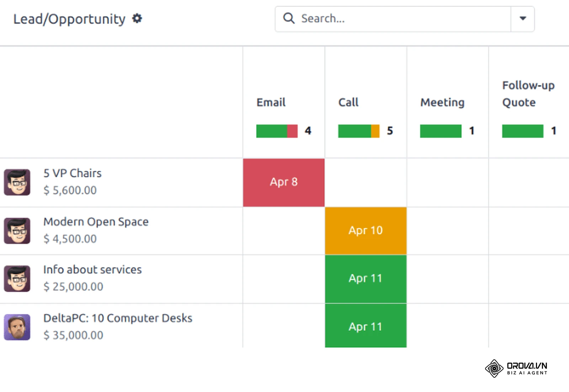Viewport: 569px width, 392px height.
Task: Click the Call activity count 5
Action: (x=390, y=131)
